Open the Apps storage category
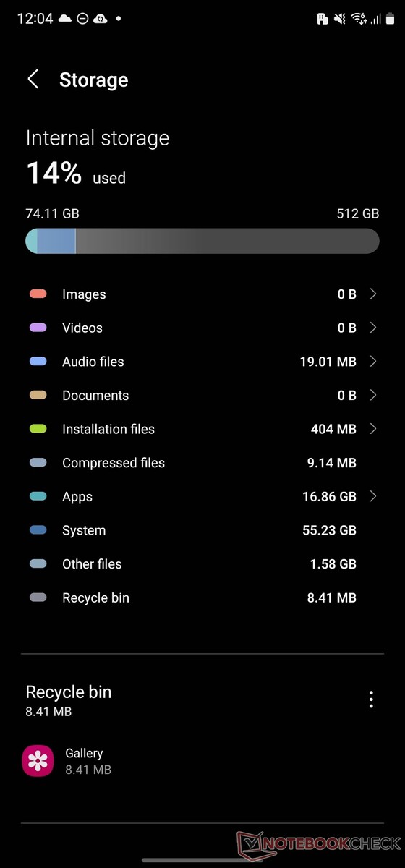The width and height of the screenshot is (405, 868). pyautogui.click(x=202, y=496)
